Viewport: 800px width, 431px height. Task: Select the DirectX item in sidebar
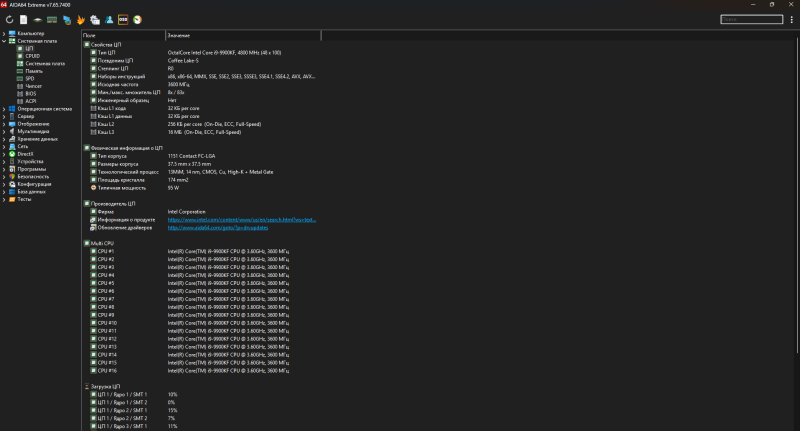[26, 153]
